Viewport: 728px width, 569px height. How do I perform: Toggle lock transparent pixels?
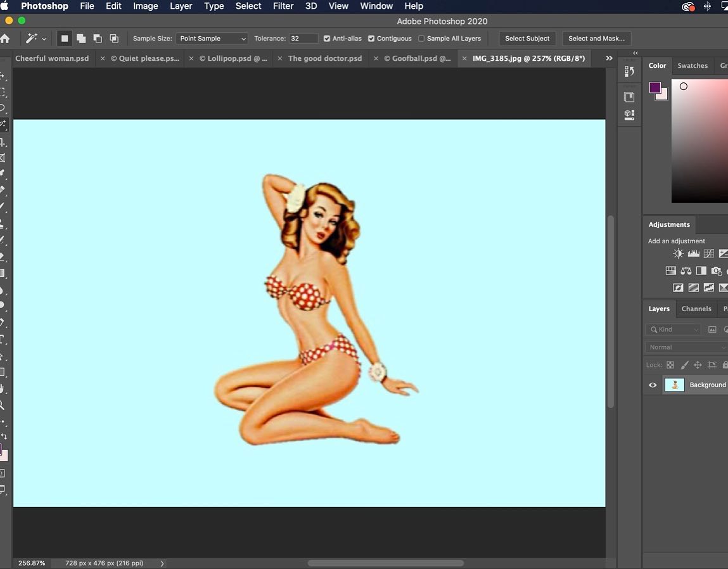click(670, 365)
